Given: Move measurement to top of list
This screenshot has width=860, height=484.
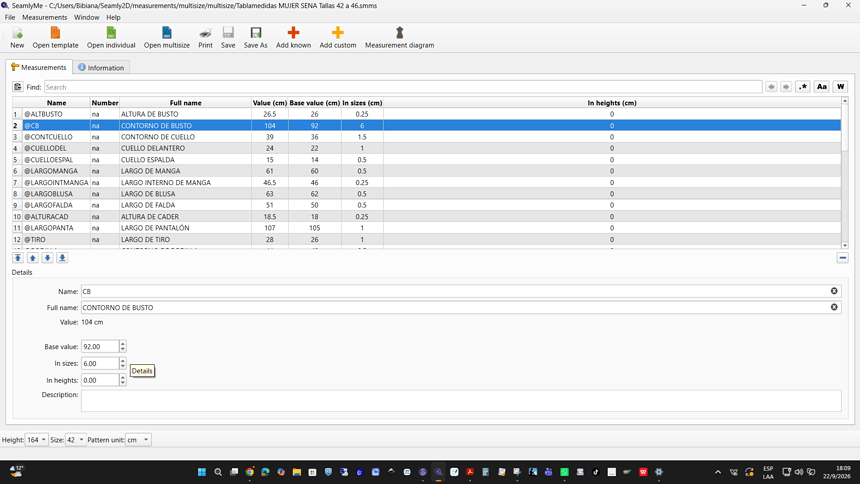Looking at the screenshot, I should [x=18, y=258].
